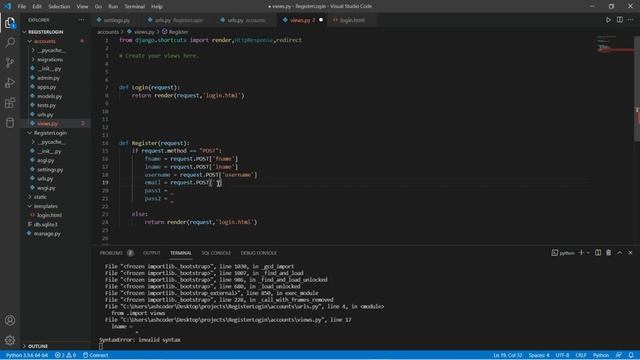Click the editor minimap overview
Viewport: 640px width, 360px height.
pyautogui.click(x=614, y=44)
